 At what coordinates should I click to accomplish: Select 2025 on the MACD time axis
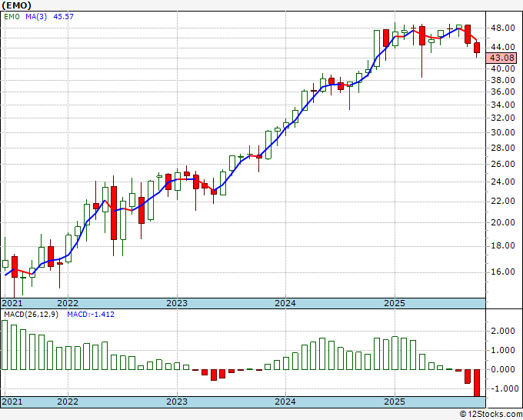point(395,402)
